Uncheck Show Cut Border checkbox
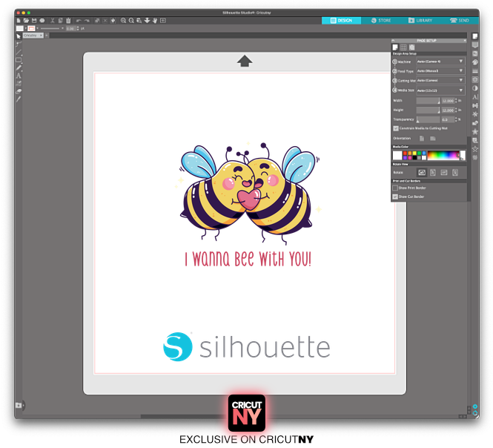The image size is (493, 448). tap(395, 197)
